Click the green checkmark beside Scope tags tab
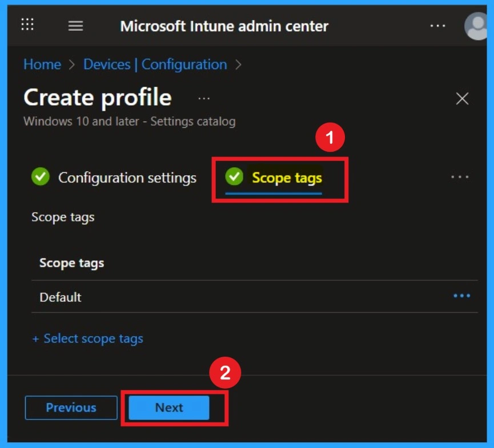This screenshot has width=494, height=448. click(234, 176)
